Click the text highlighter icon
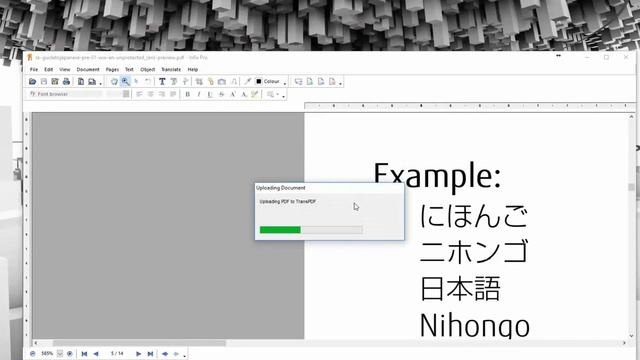The width and height of the screenshot is (640, 360). [x=255, y=94]
